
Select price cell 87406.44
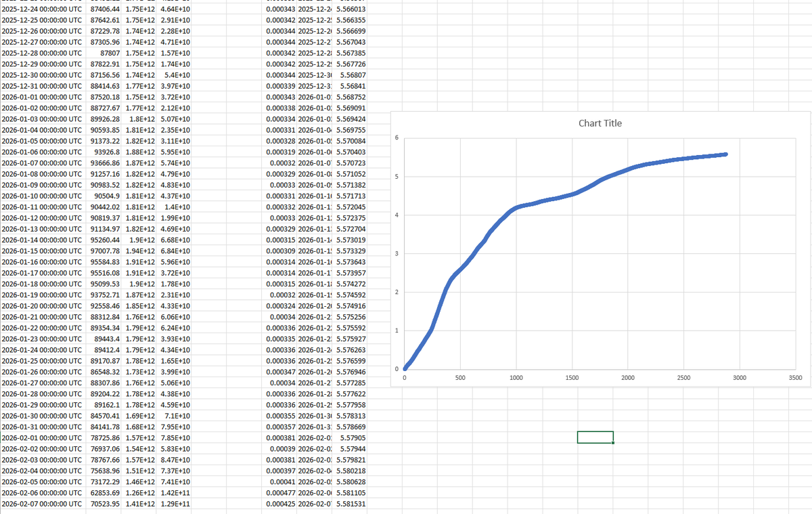(x=105, y=10)
